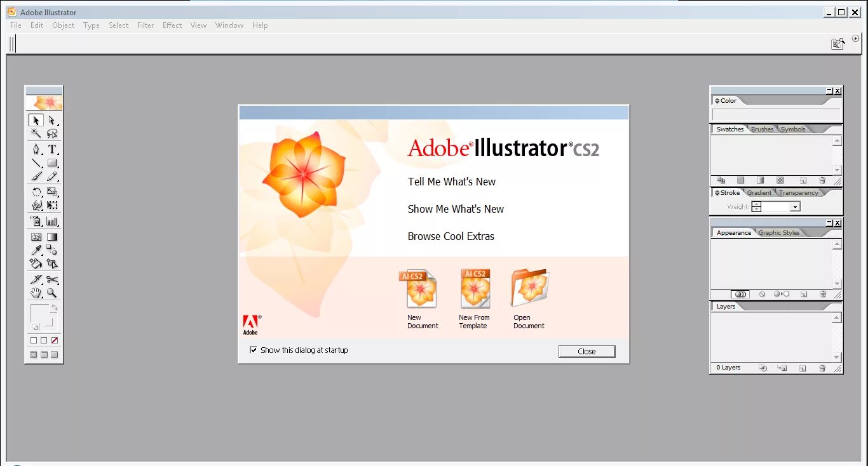Click the trash icon in Swatches panel
The width and height of the screenshot is (868, 466).
coord(822,180)
